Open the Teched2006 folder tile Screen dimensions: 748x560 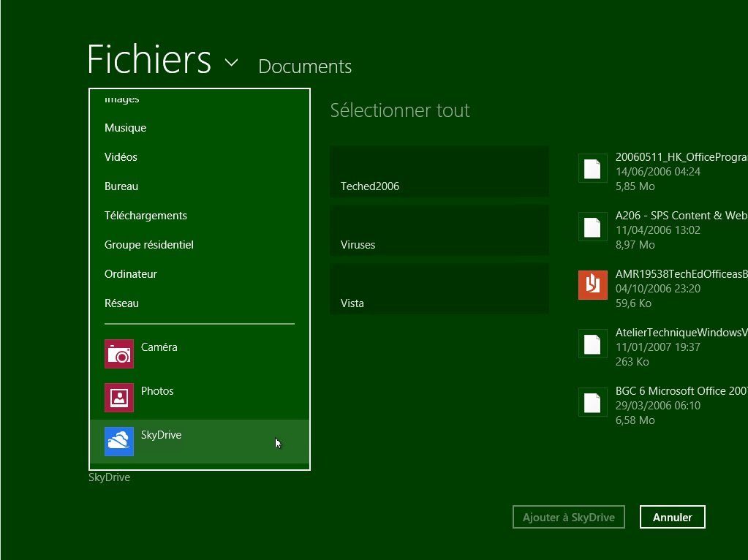[x=439, y=172]
